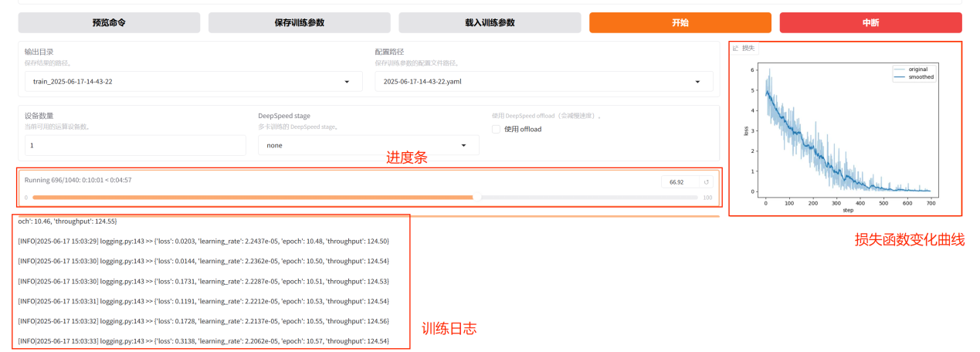Click the 载入训练参数 button

click(490, 22)
